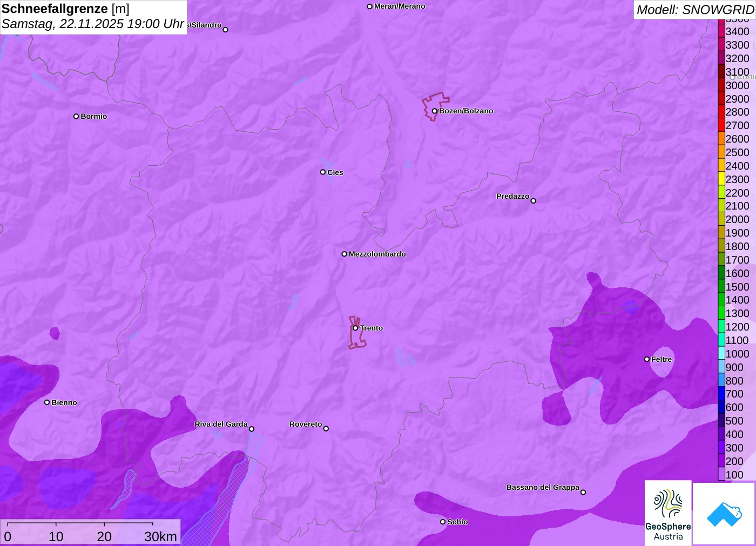Click the 3400 legend value
This screenshot has width=756, height=546.
click(737, 31)
